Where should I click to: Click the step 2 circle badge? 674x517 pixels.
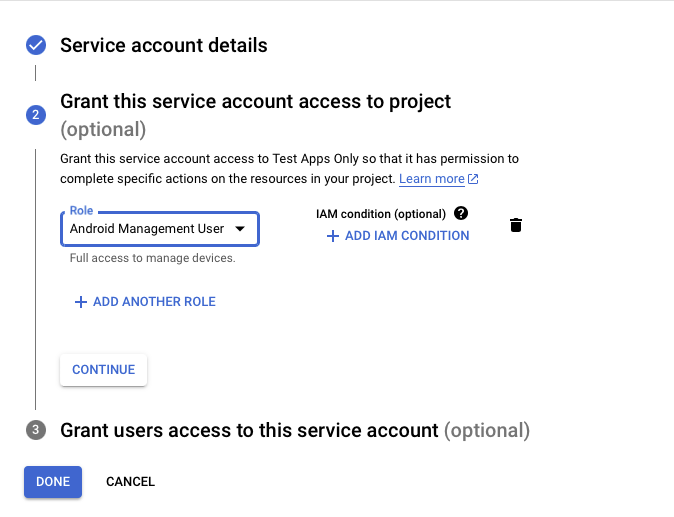click(36, 115)
